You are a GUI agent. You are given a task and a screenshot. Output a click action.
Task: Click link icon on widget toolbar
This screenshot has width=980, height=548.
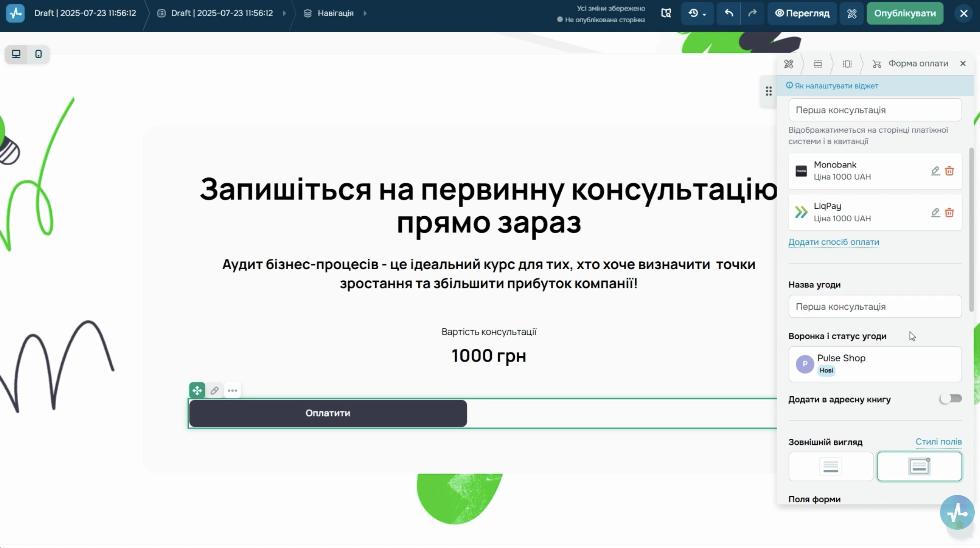[x=214, y=391]
